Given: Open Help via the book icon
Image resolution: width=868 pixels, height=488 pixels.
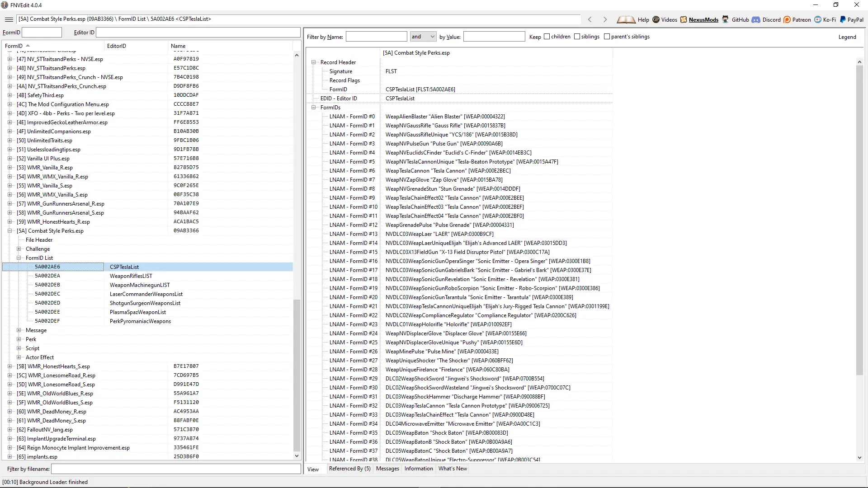Looking at the screenshot, I should pyautogui.click(x=632, y=19).
